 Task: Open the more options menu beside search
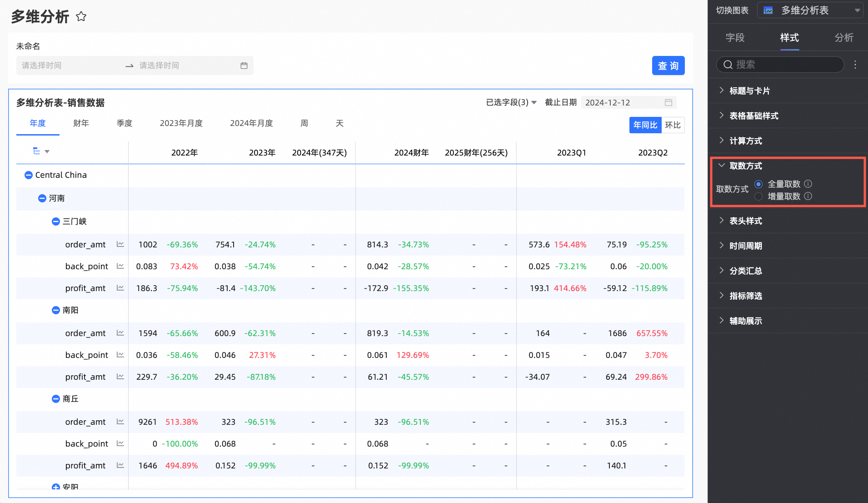click(x=855, y=65)
